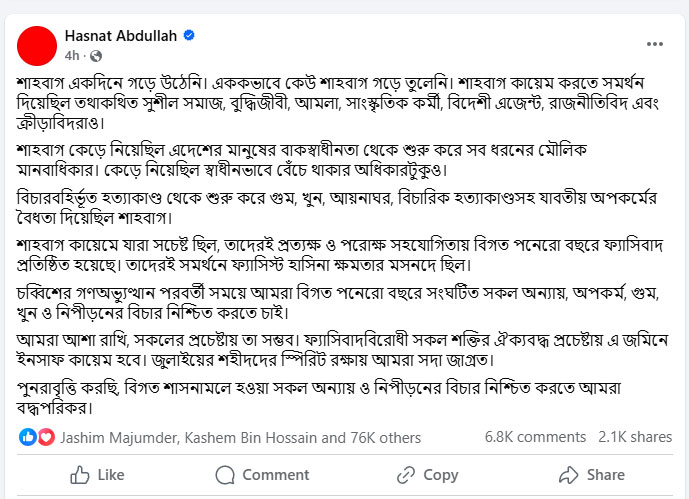Click the red profile picture avatar
Screen dimensions: 689x499
coord(37,46)
